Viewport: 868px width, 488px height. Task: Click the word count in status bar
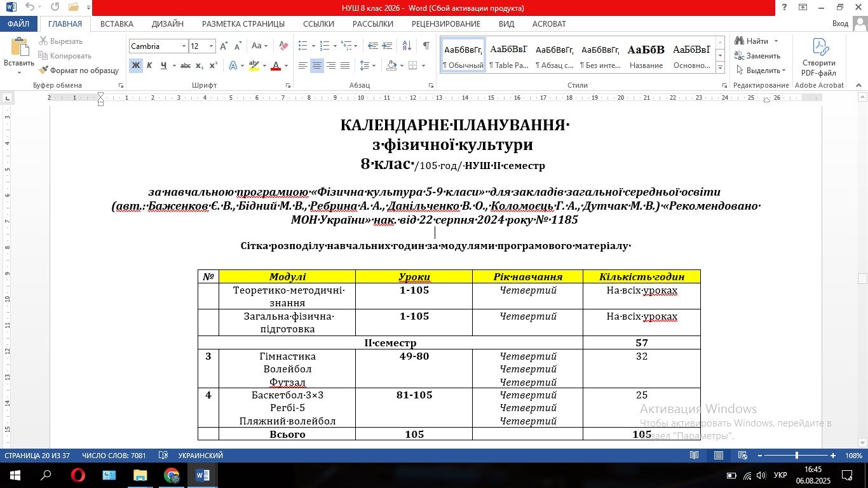pos(114,456)
